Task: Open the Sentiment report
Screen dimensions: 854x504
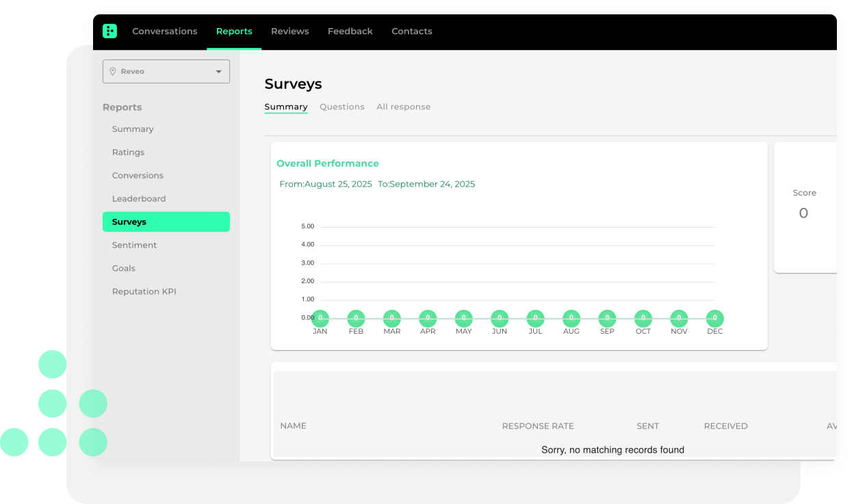Action: point(134,246)
